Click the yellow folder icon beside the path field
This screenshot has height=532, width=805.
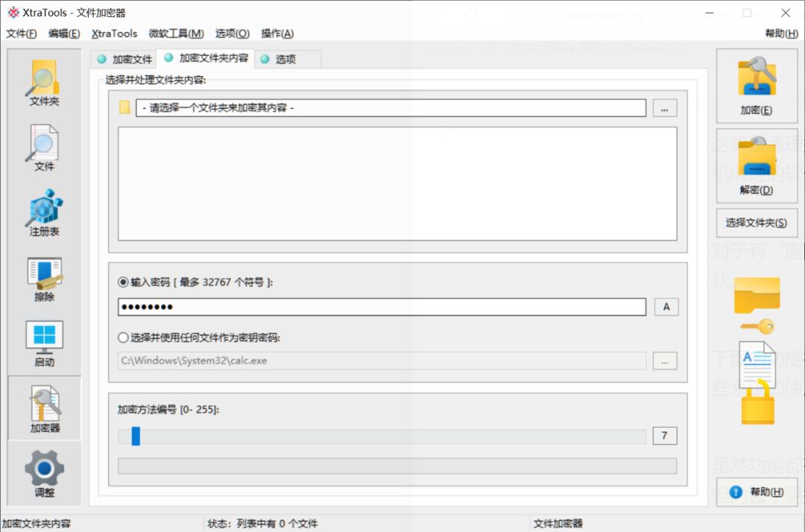pos(125,107)
